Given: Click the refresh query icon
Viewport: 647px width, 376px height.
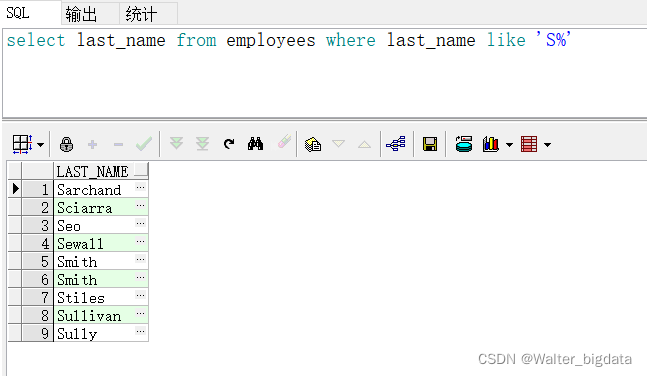Looking at the screenshot, I should (x=229, y=144).
